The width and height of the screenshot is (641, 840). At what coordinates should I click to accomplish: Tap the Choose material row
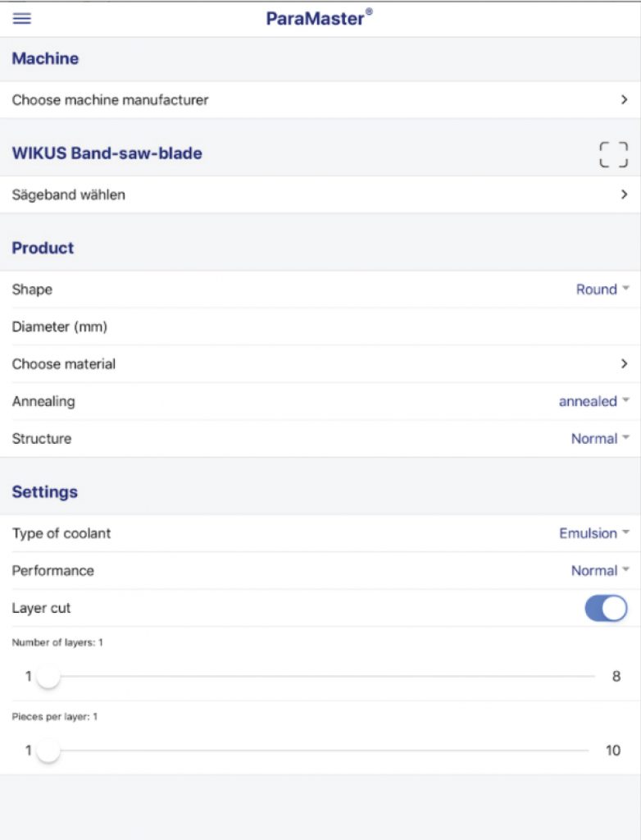click(64, 363)
